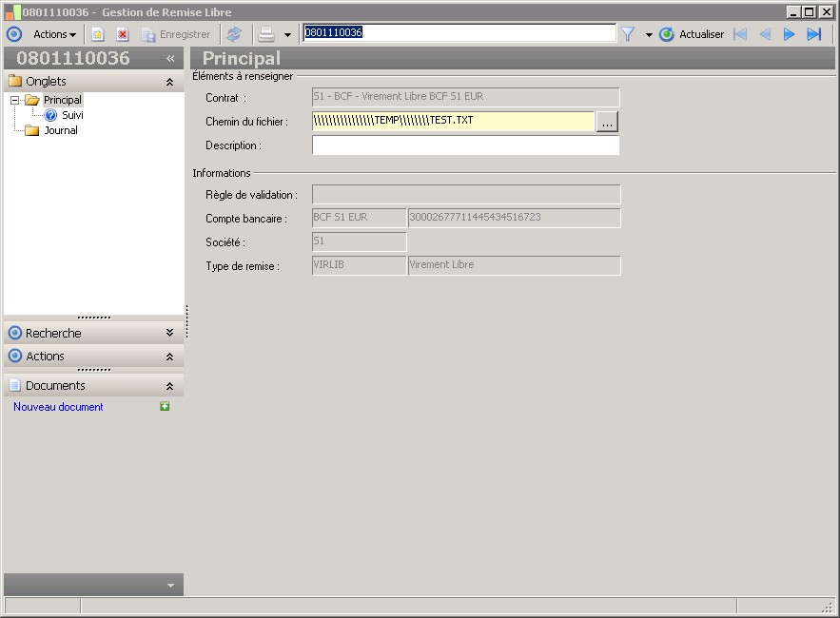Click the Nouveau document link
The width and height of the screenshot is (840, 618).
coord(58,407)
